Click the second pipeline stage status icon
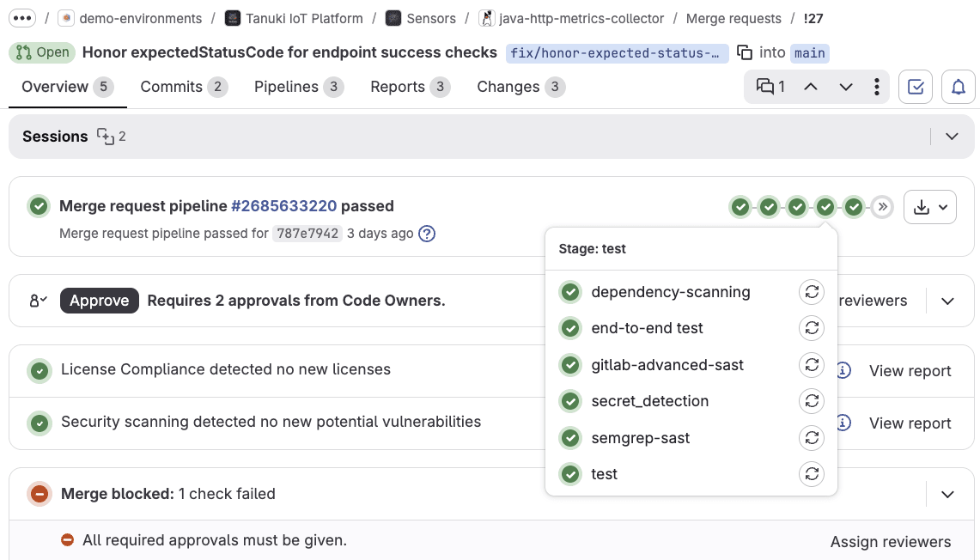Viewport: 980px width, 560px height. tap(769, 207)
